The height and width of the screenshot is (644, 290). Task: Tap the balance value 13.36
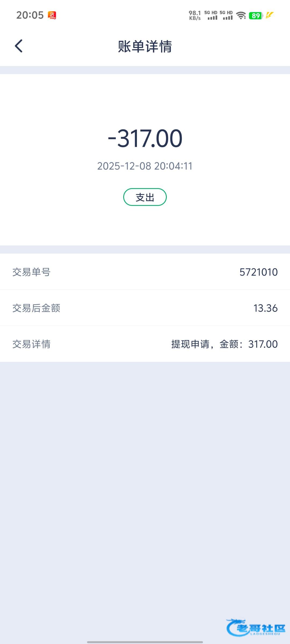(265, 308)
